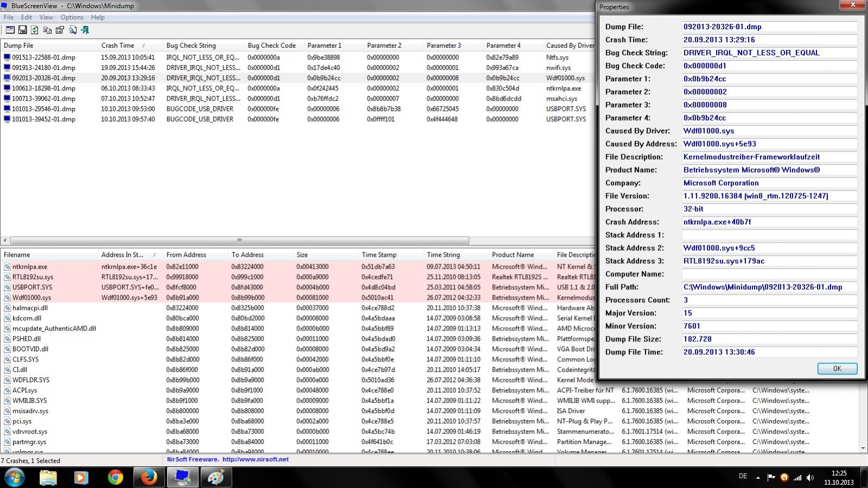Click OK in the Properties dialog

(837, 369)
